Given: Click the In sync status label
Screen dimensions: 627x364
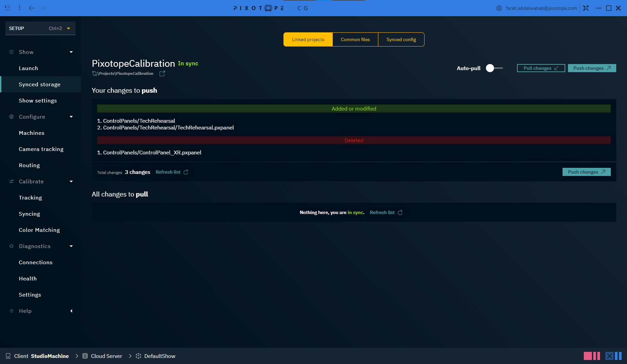Looking at the screenshot, I should click(188, 63).
